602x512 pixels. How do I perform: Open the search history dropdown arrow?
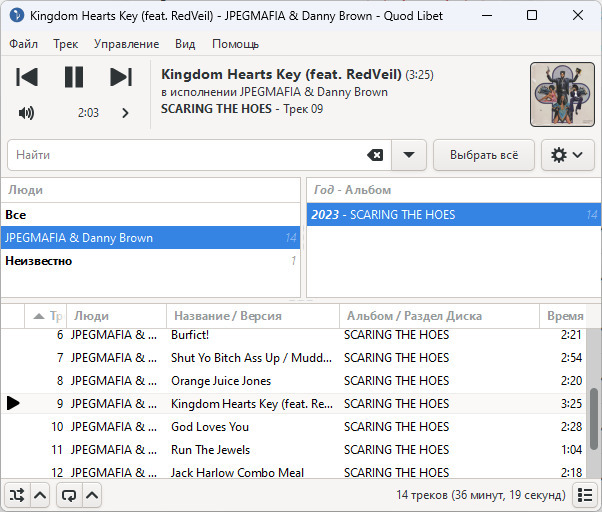[x=409, y=155]
